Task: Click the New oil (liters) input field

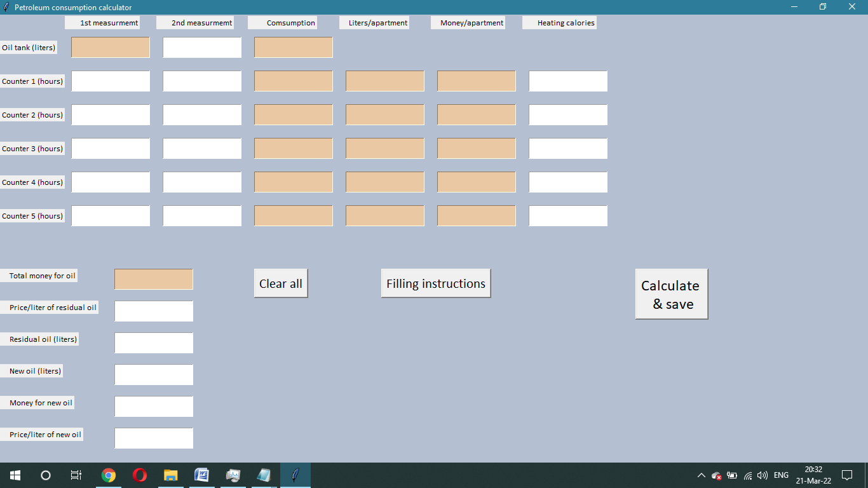Action: tap(153, 374)
